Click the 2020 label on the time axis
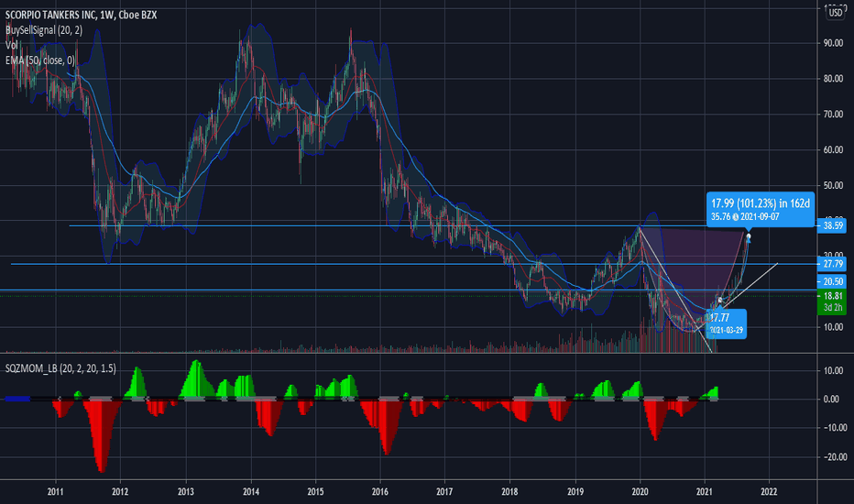 pyautogui.click(x=640, y=492)
